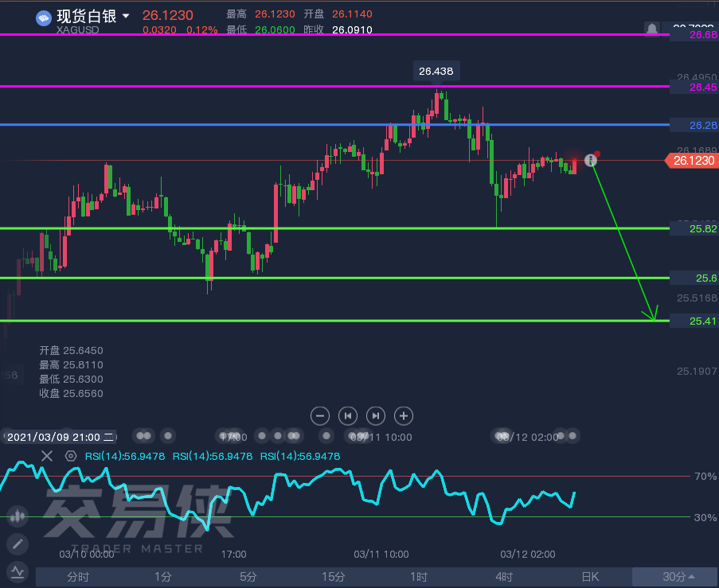Viewport: 719px width, 588px height.
Task: Open RSI indicator settings hexagon icon
Action: (71, 456)
